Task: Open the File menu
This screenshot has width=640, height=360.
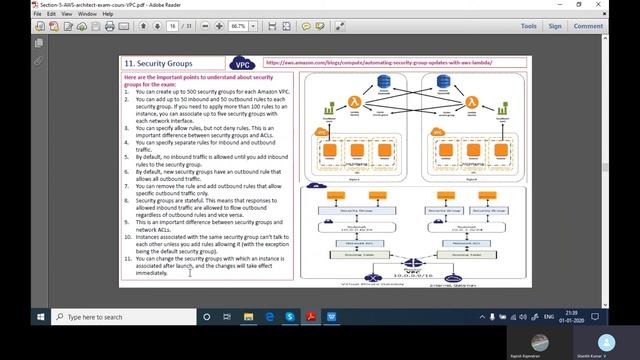Action: pyautogui.click(x=38, y=14)
